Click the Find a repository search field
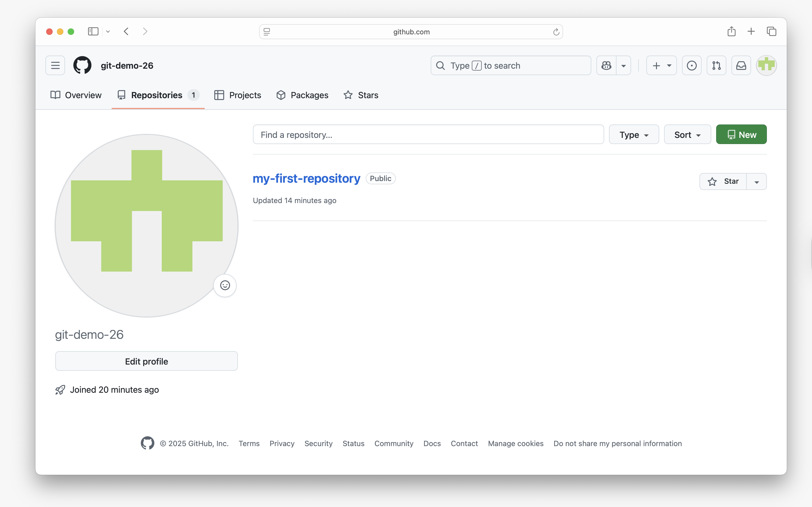Screen dimensions: 812x507 pyautogui.click(x=428, y=134)
